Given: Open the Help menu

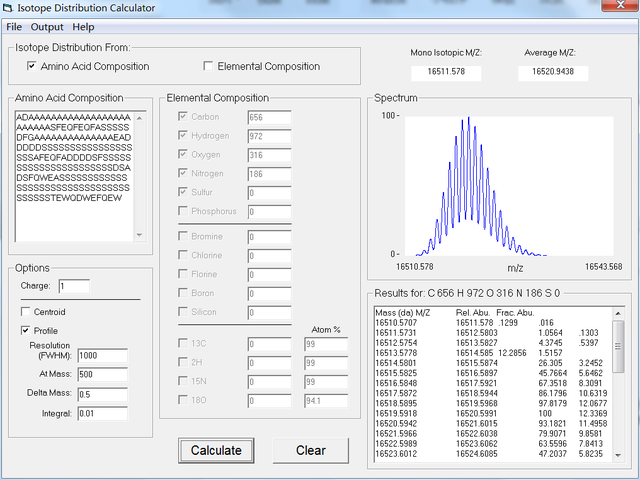Looking at the screenshot, I should [83, 27].
